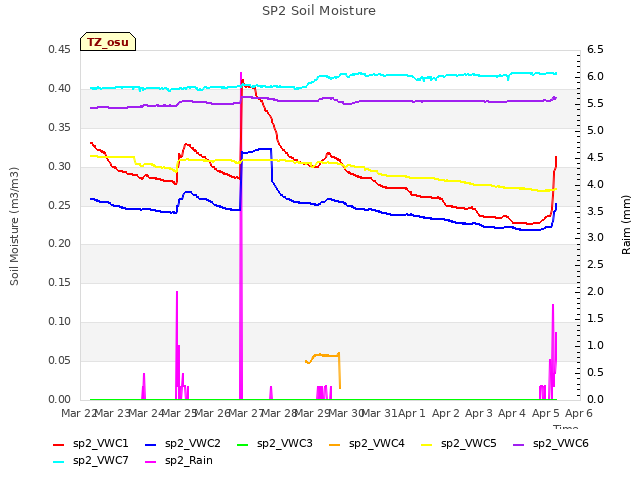The image size is (640, 480).
Task: Click the orange sp2_VWC4 legend swatch
Action: [x=335, y=444]
